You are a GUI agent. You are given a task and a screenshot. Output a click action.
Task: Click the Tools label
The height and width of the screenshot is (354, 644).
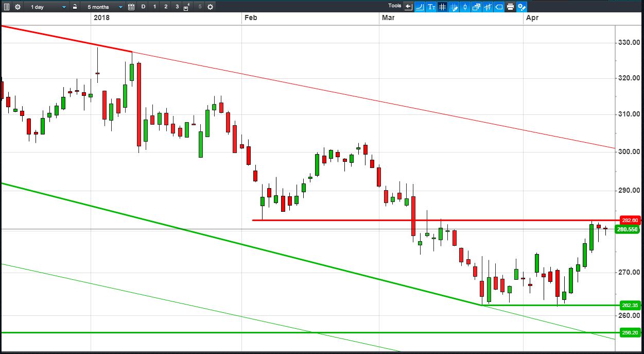point(395,6)
